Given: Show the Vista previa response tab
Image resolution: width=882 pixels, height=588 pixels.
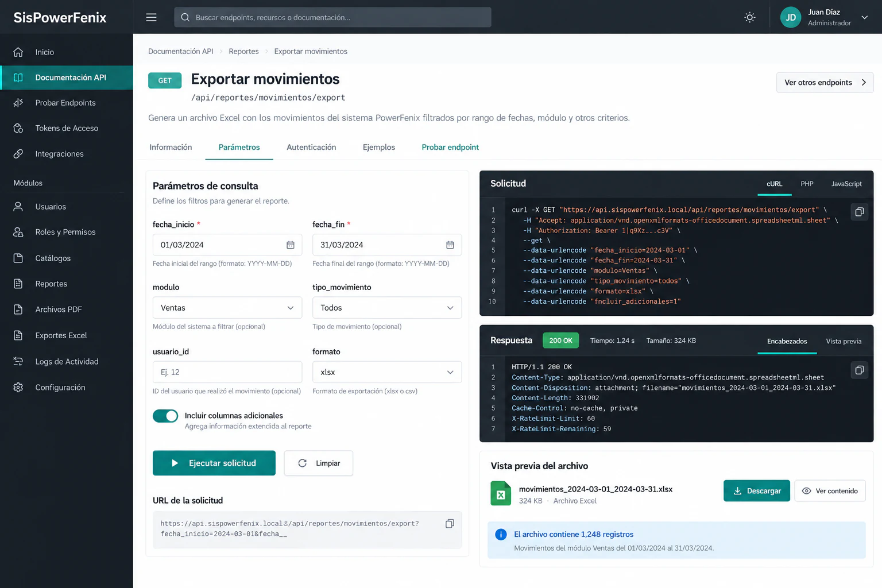Looking at the screenshot, I should pos(844,341).
